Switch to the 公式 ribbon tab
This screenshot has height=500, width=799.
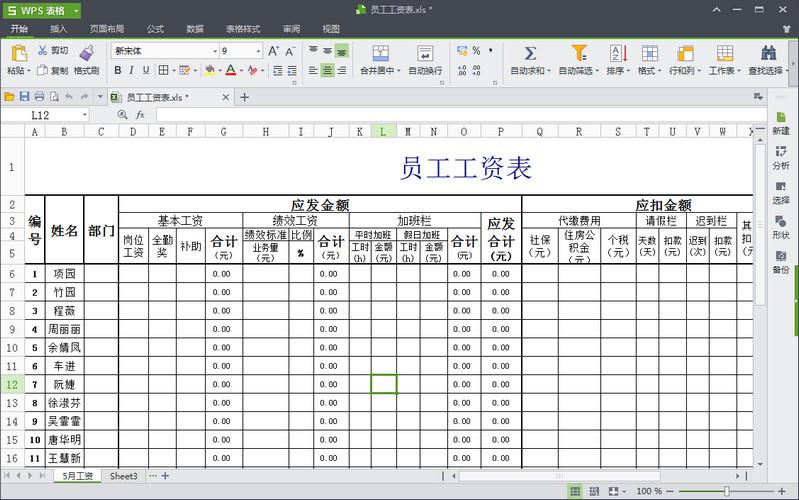tap(155, 29)
